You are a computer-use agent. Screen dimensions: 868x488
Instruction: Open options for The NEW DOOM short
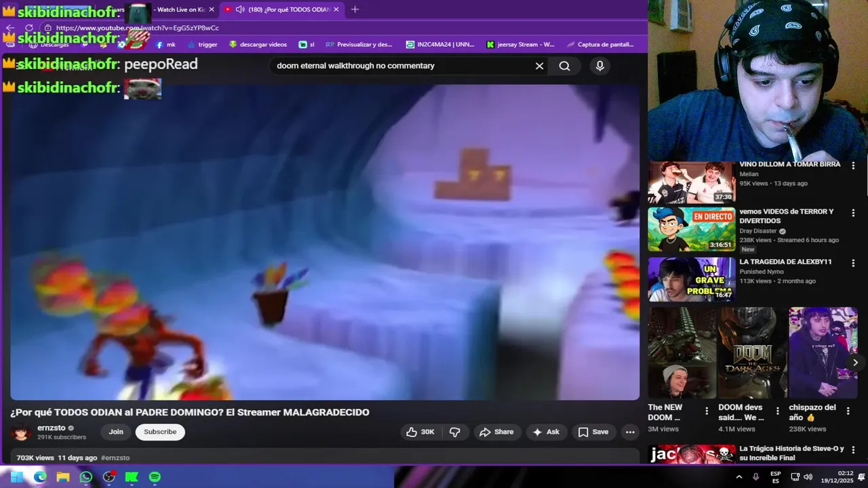[707, 411]
